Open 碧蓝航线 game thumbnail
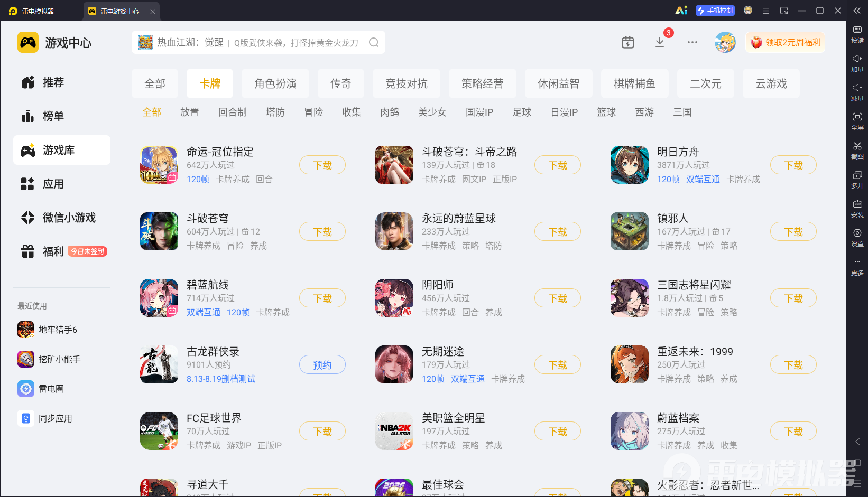 point(159,298)
